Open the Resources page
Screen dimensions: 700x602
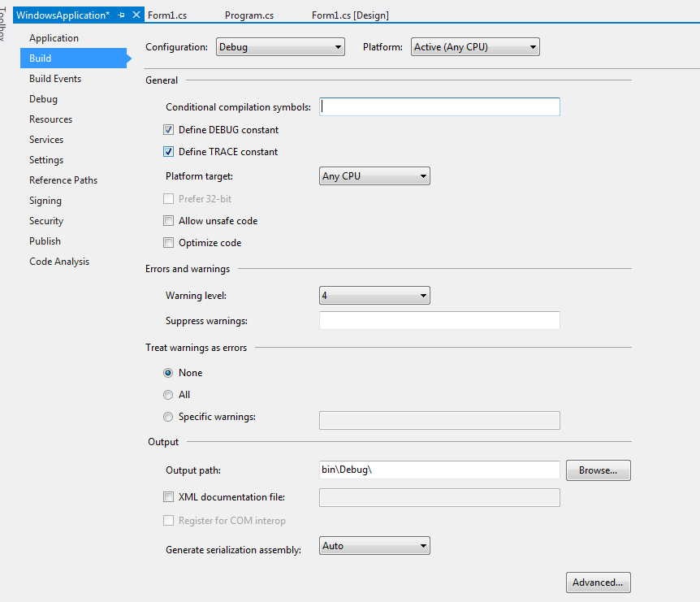(51, 119)
